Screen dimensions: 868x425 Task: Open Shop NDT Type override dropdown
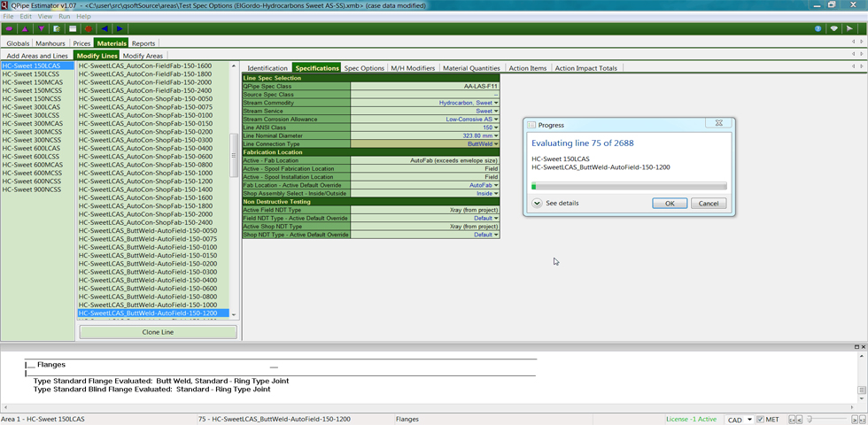496,235
